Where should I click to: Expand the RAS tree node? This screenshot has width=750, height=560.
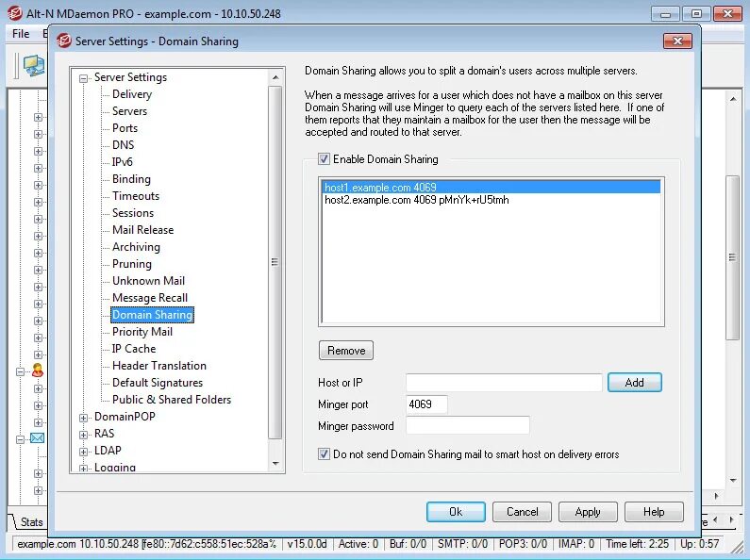[x=83, y=435]
